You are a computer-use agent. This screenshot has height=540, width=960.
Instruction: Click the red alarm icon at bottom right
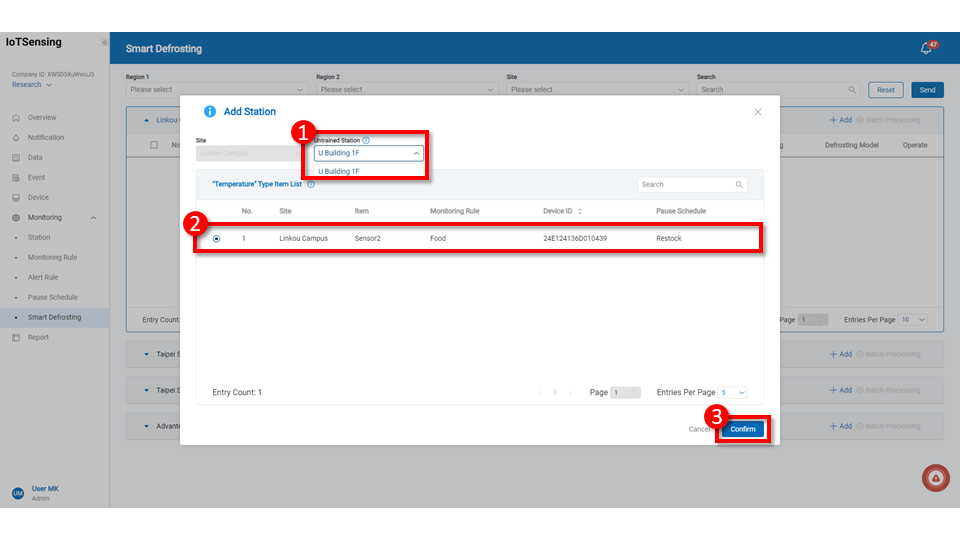tap(935, 479)
